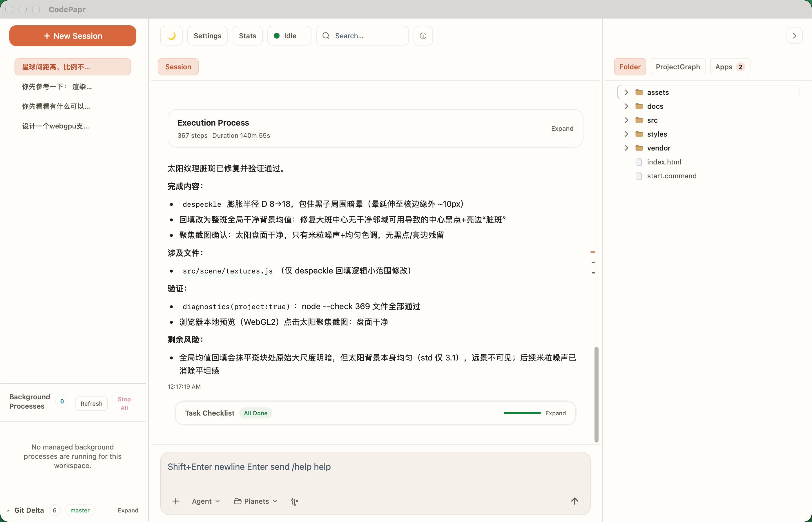Image resolution: width=812 pixels, height=522 pixels.
Task: Click the master branch badge
Action: point(80,510)
